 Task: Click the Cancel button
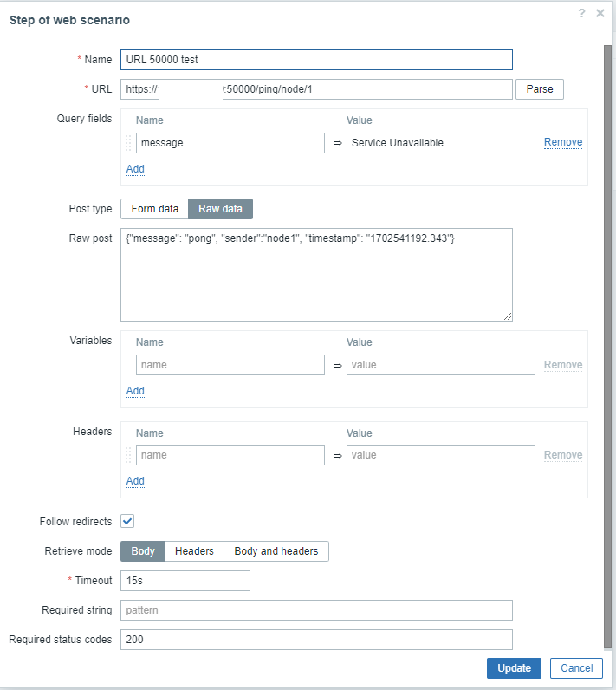click(576, 668)
